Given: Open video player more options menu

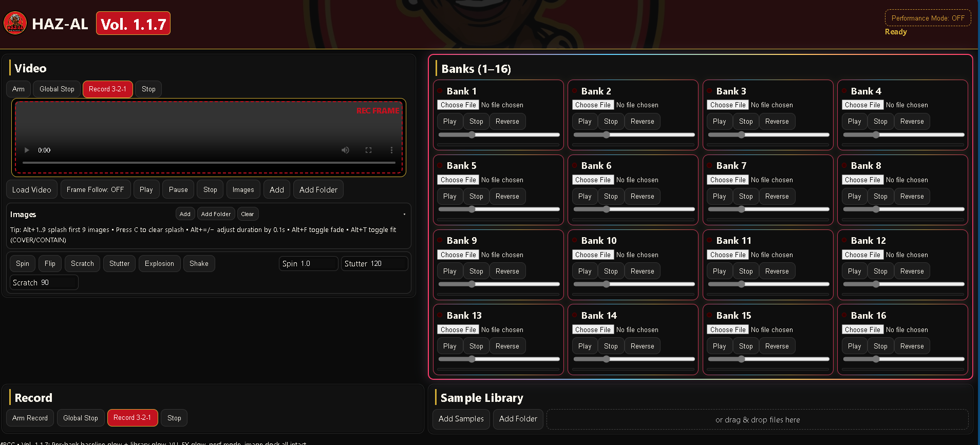Looking at the screenshot, I should click(x=391, y=150).
